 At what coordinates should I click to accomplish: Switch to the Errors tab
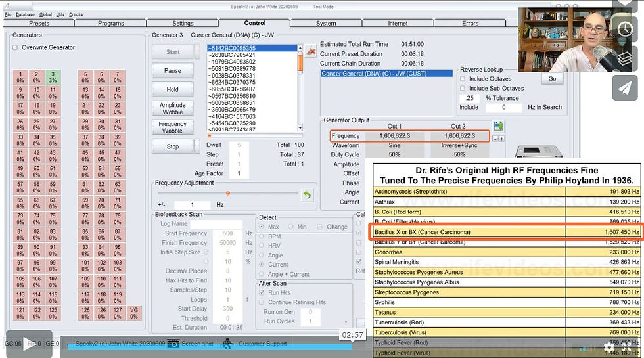tap(471, 24)
